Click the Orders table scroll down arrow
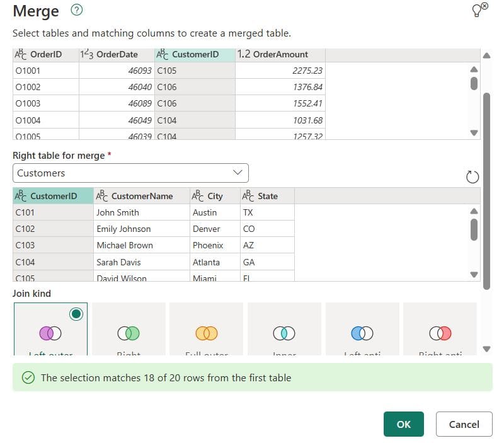Viewport: 504px width, 443px height. (474, 132)
